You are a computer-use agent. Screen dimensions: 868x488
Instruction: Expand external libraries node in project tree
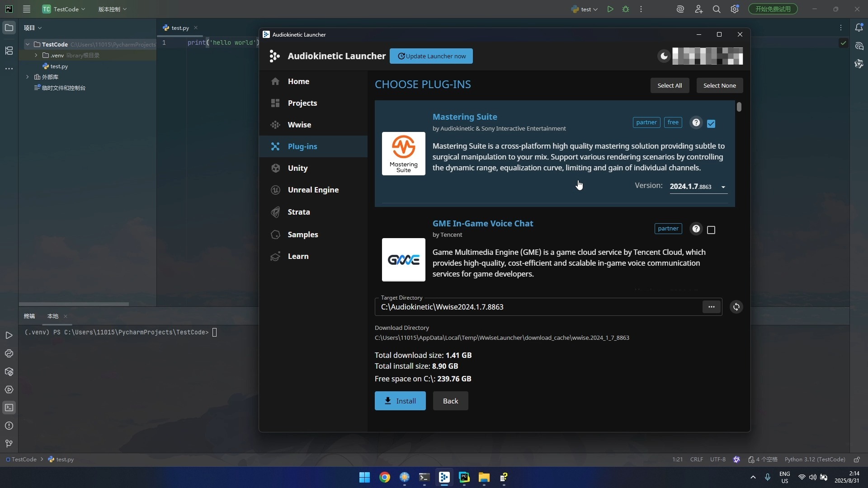pos(28,77)
